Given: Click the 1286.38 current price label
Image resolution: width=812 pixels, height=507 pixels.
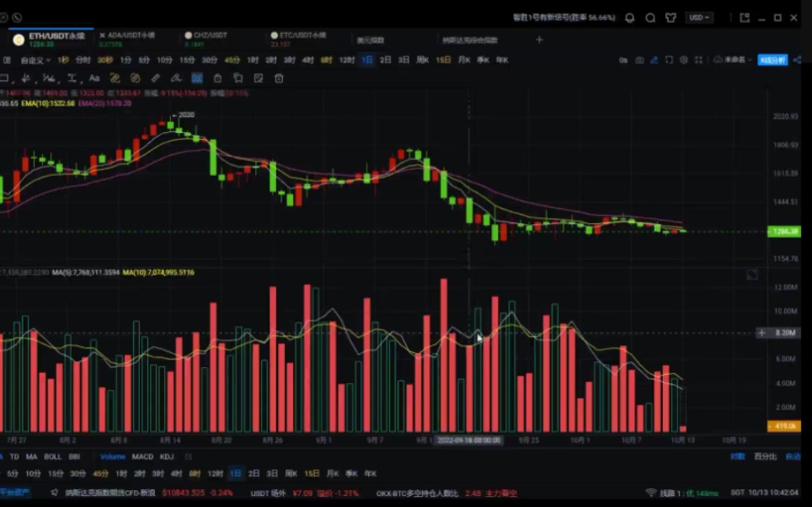Looking at the screenshot, I should 784,232.
